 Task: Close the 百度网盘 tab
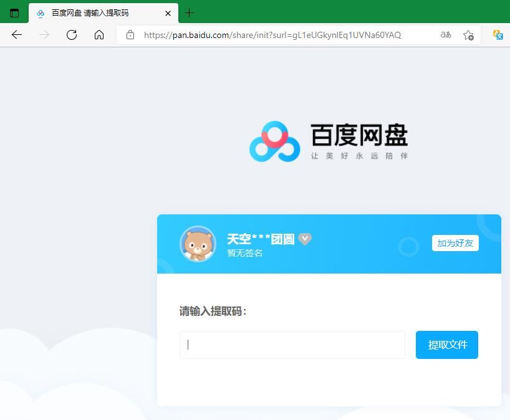(x=168, y=13)
